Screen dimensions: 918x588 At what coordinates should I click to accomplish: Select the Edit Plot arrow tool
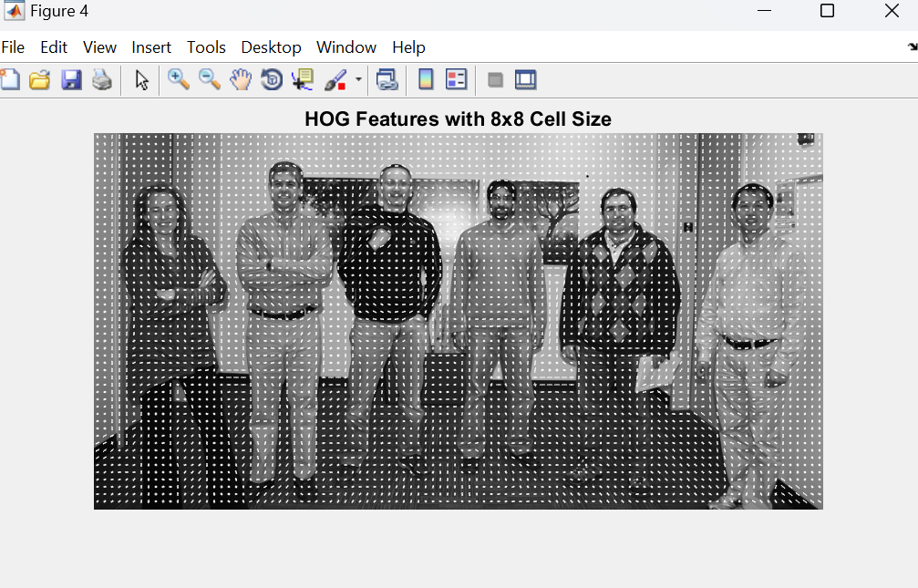click(x=141, y=79)
